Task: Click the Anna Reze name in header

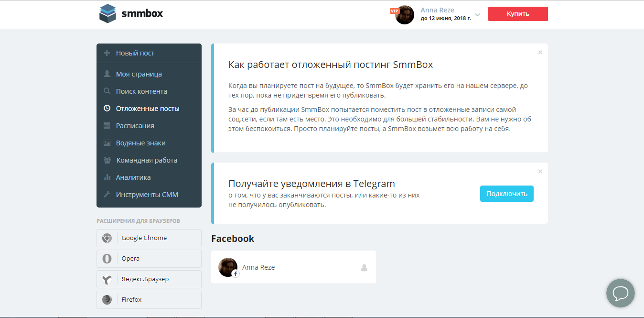Action: (437, 10)
